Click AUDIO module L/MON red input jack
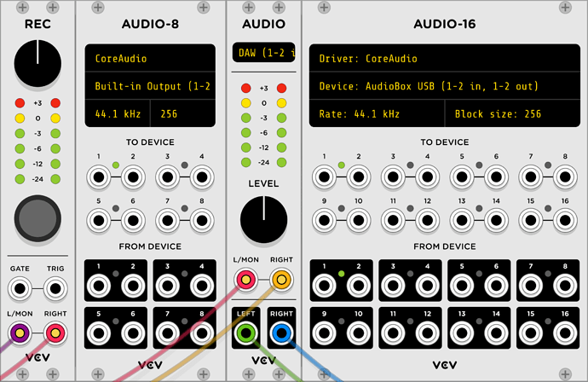Viewport: 588px width, 382px height. pyautogui.click(x=245, y=280)
